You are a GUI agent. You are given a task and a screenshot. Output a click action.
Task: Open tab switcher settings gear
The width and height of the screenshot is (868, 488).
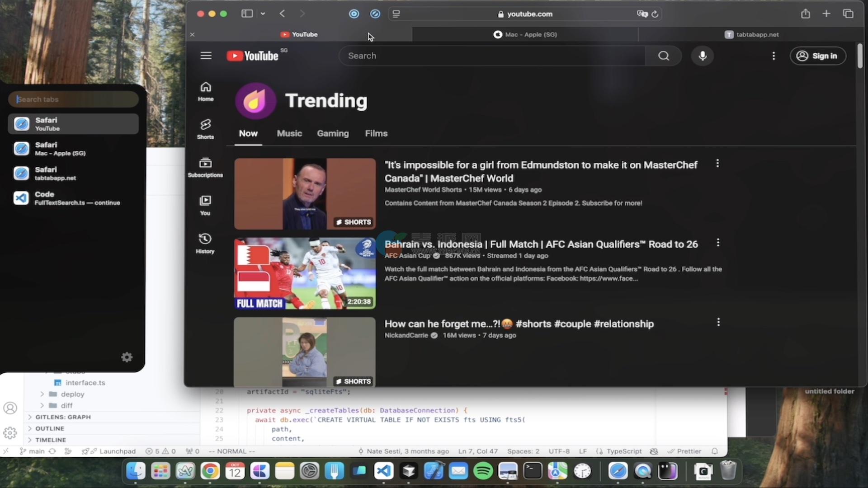tap(127, 357)
